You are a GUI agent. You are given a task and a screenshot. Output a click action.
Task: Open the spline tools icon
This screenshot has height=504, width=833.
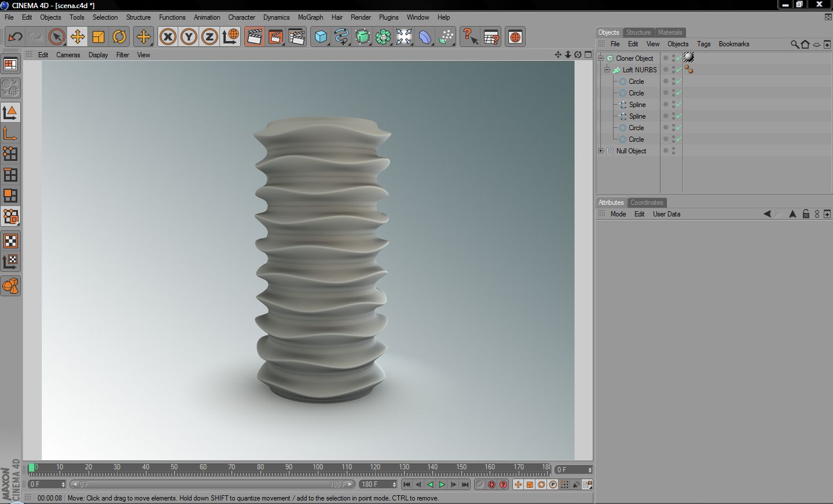click(342, 37)
